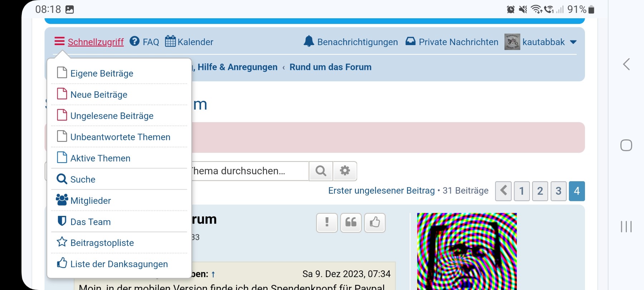The image size is (644, 290).
Task: Select Ungelesene Beiträge from the menu
Action: pyautogui.click(x=112, y=116)
